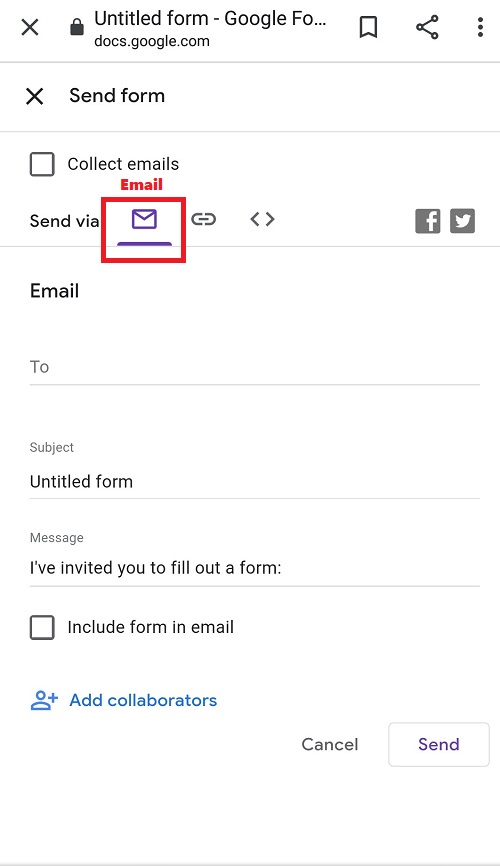This screenshot has width=500, height=866.
Task: Open the embed HTML code option
Action: [262, 219]
